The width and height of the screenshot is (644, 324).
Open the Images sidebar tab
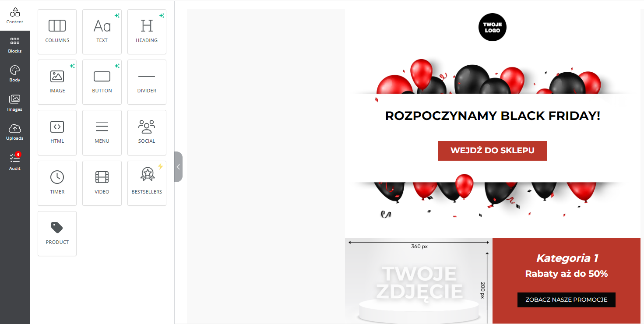15,103
